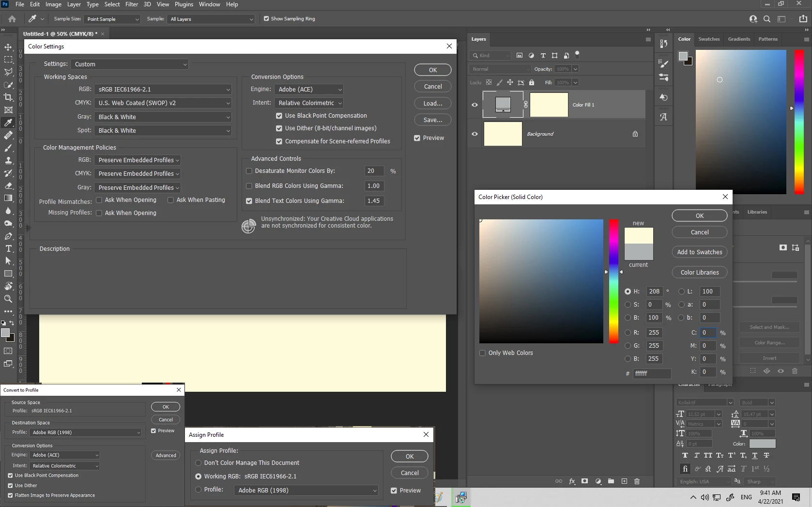This screenshot has width=812, height=507.
Task: Open the Settings dropdown showing Custom
Action: pos(129,64)
